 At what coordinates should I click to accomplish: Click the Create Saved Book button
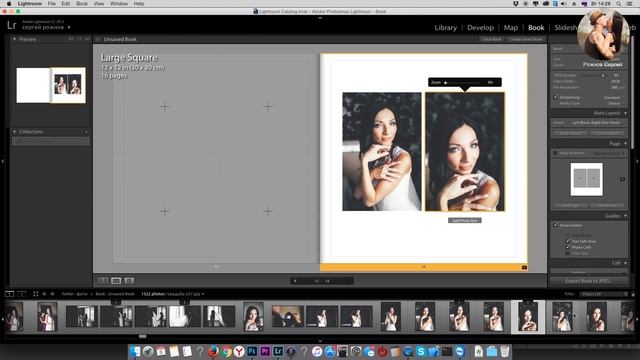[x=526, y=39]
